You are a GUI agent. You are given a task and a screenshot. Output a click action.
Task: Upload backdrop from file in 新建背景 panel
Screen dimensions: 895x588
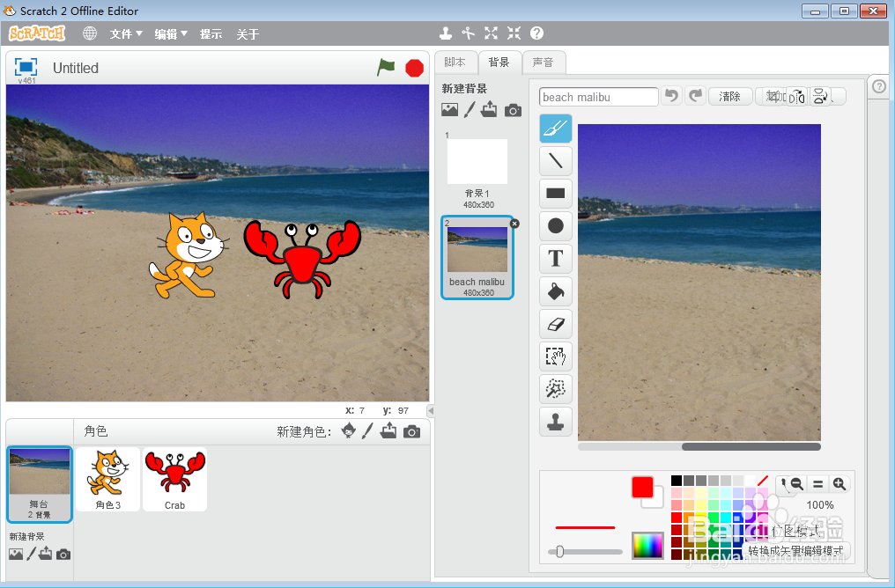pos(489,109)
